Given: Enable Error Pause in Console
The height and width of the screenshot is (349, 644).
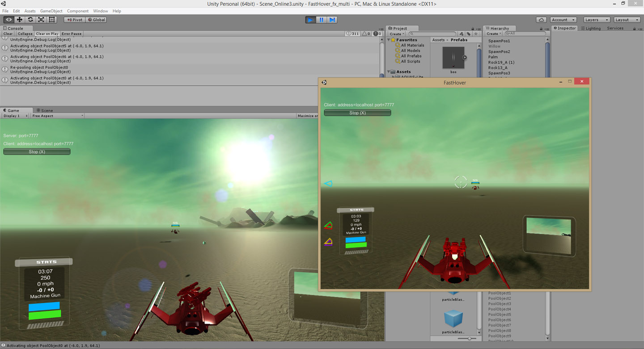Looking at the screenshot, I should click(72, 34).
